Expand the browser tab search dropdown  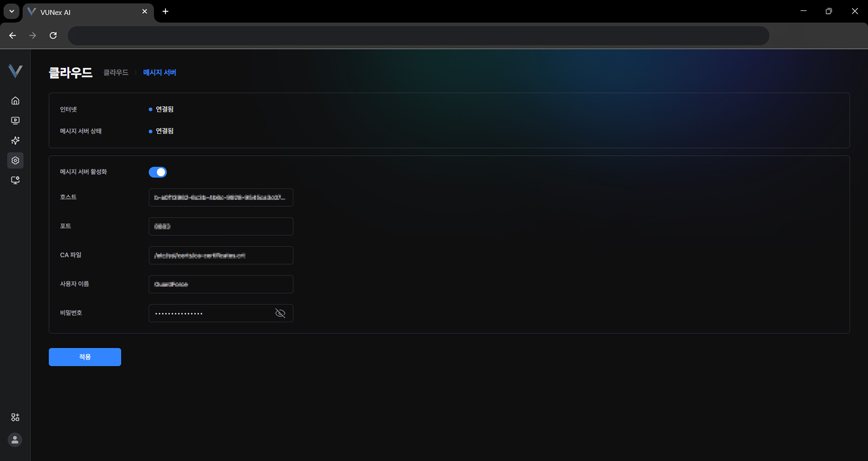12,11
